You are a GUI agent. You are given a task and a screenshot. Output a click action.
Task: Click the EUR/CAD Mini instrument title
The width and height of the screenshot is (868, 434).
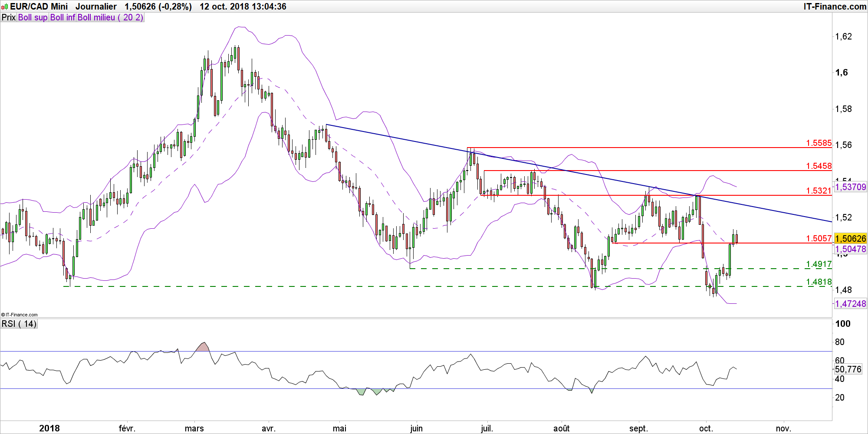(x=39, y=7)
